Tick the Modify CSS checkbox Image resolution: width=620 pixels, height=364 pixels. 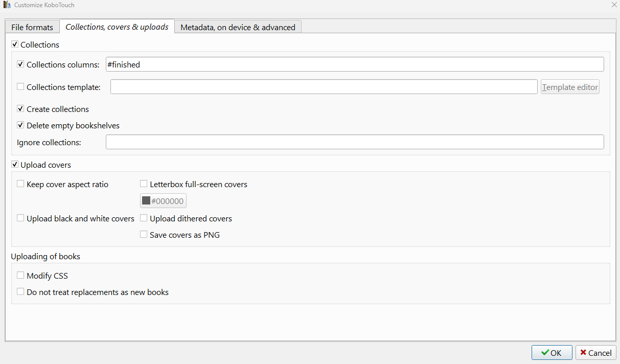(x=21, y=276)
